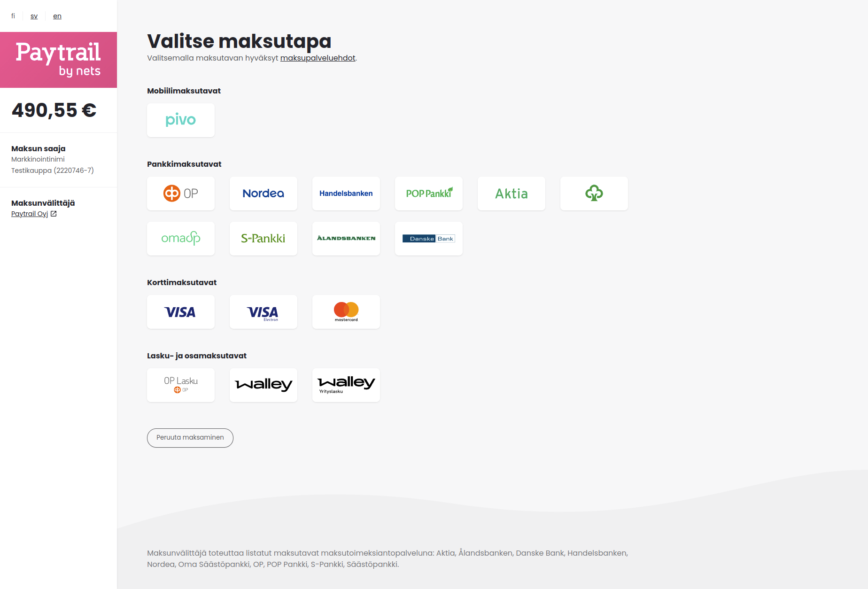Viewport: 868px width, 589px height.
Task: Switch language to English (en)
Action: click(57, 16)
